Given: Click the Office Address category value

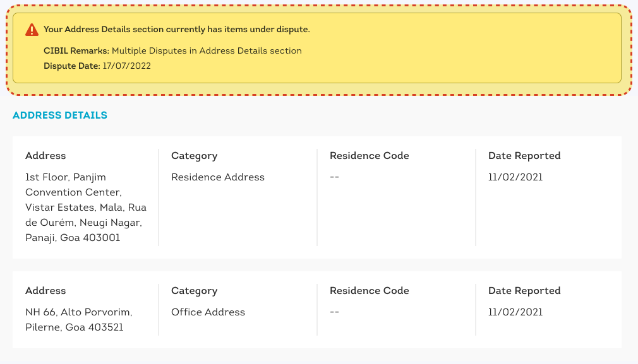Looking at the screenshot, I should point(208,312).
